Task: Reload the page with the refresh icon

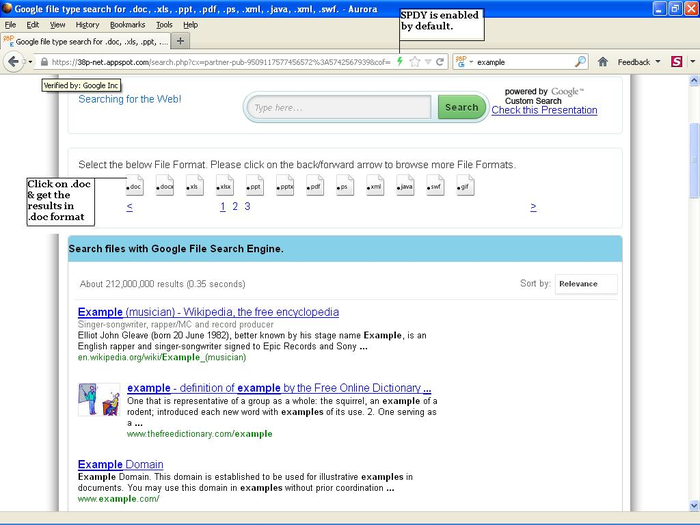Action: pyautogui.click(x=440, y=62)
